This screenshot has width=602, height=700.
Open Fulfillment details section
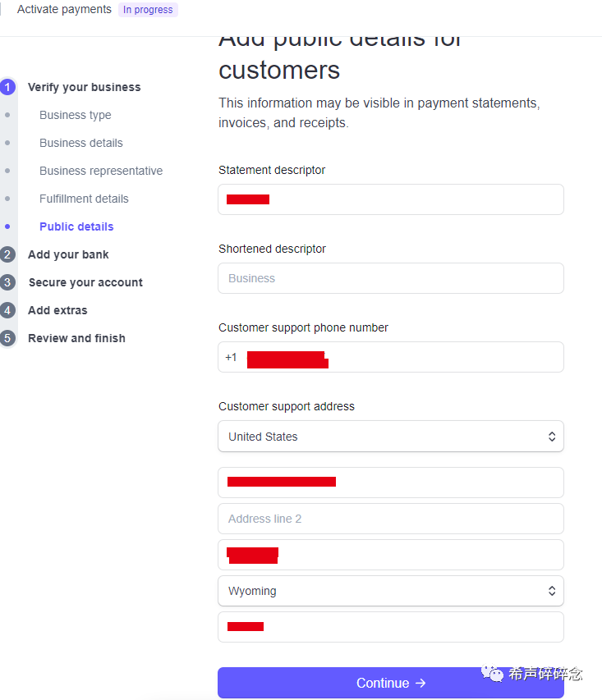pos(84,199)
